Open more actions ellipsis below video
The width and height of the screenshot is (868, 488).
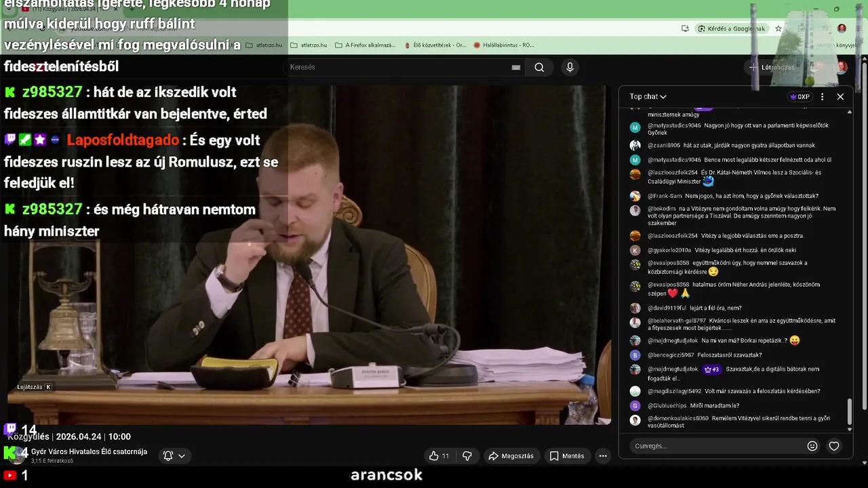[603, 455]
